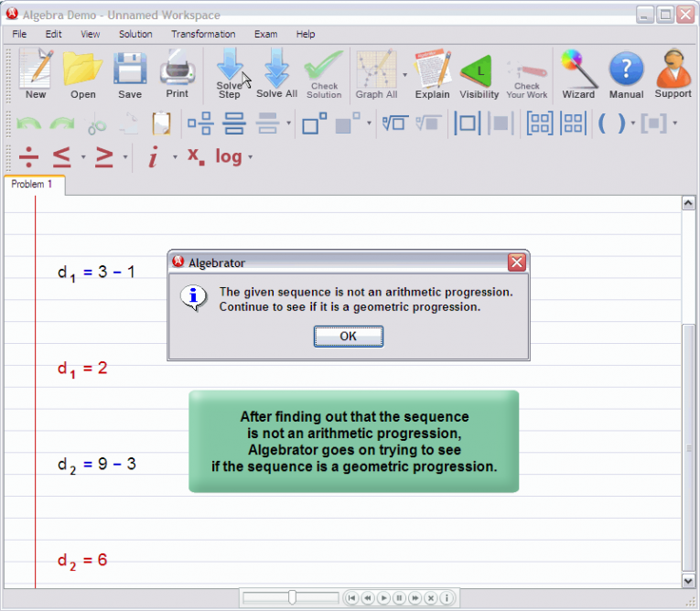Screen dimensions: 700x611
Task: Insert a mixed number template
Action: [199, 123]
